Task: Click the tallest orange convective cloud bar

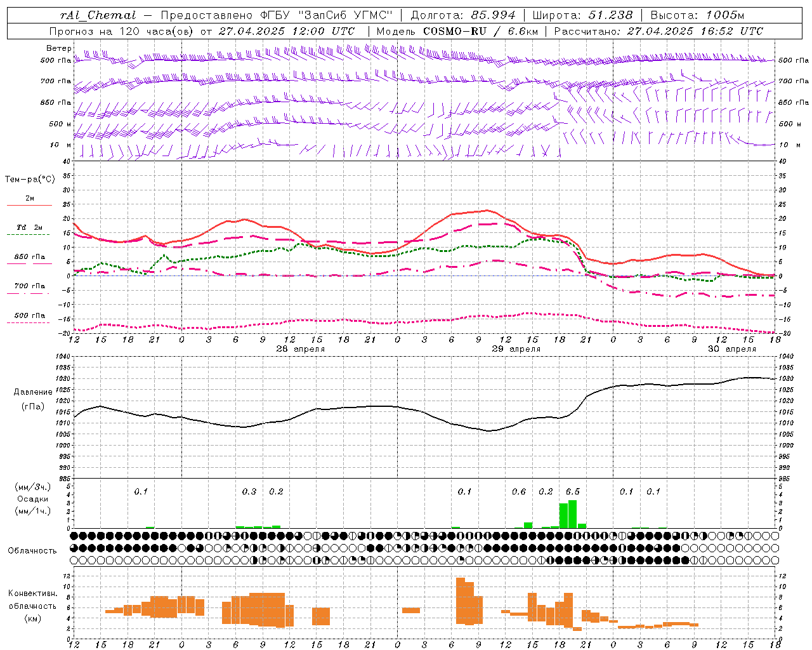Action: point(461,600)
